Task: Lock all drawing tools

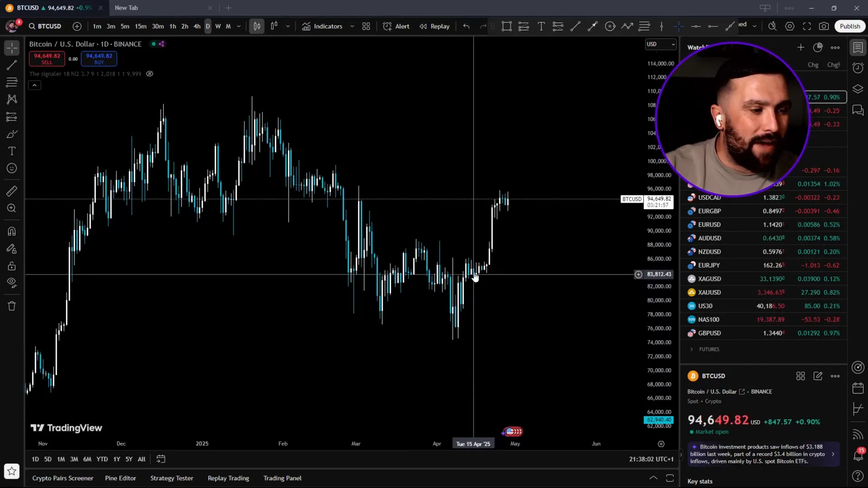Action: click(x=12, y=266)
